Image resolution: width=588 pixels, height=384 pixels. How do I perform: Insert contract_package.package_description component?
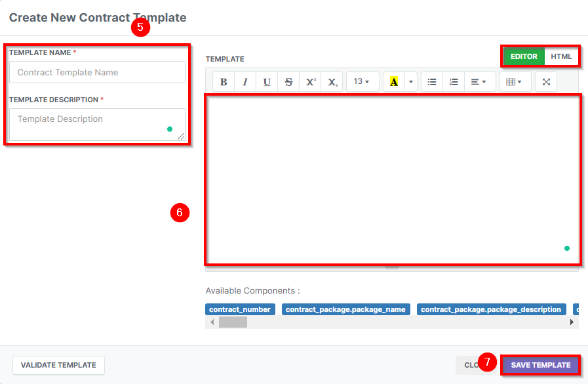(x=491, y=309)
